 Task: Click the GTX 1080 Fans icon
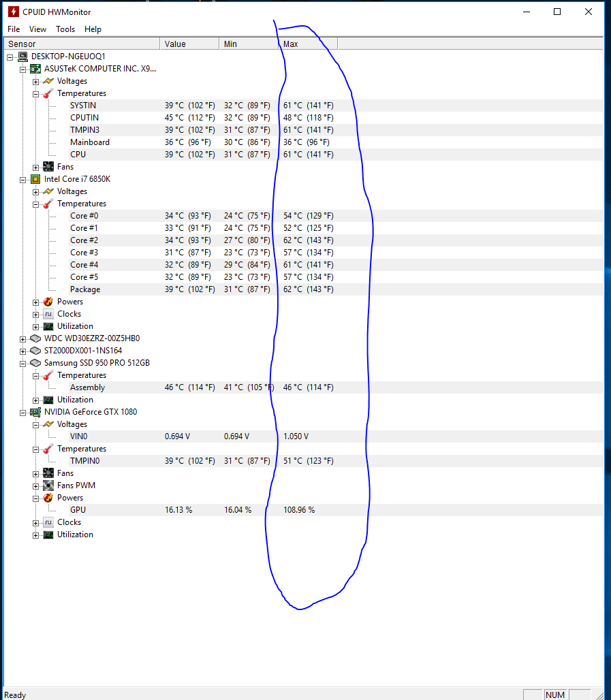point(48,473)
